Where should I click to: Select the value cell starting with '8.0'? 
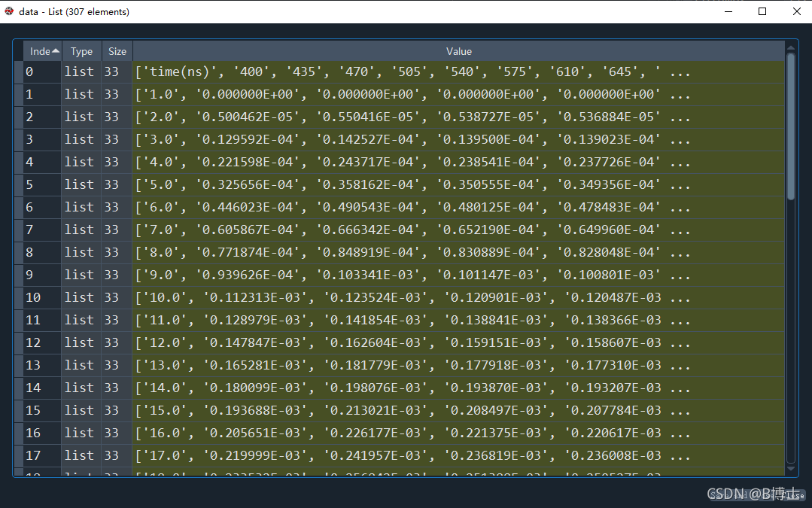[x=459, y=252]
